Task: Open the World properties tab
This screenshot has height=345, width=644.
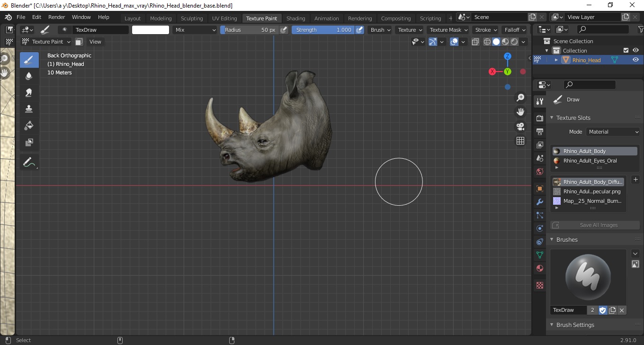Action: point(539,171)
